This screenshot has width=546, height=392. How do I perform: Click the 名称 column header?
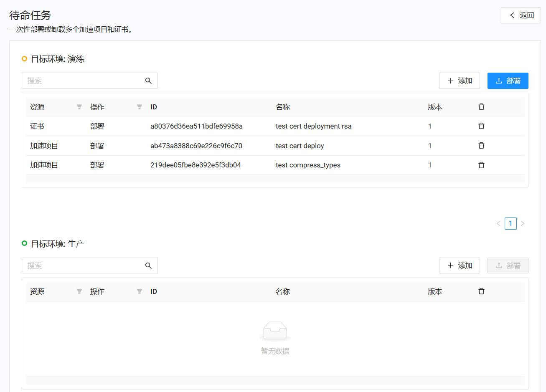(283, 106)
